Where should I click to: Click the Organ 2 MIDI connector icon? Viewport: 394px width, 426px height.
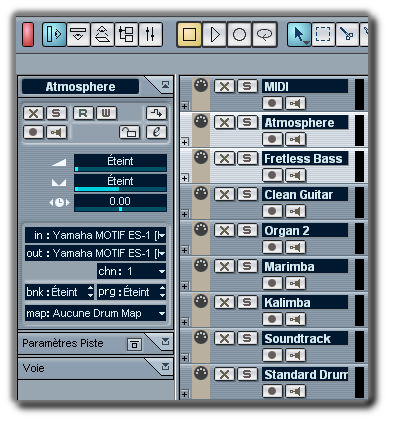201,229
